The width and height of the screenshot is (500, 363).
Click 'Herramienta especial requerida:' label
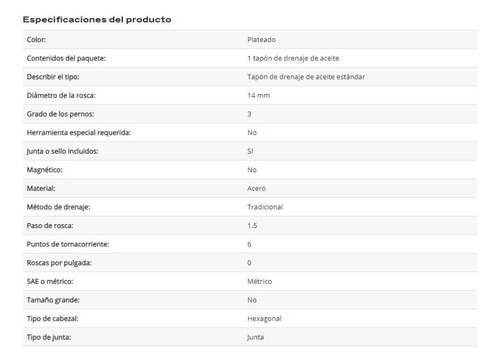[79, 133]
